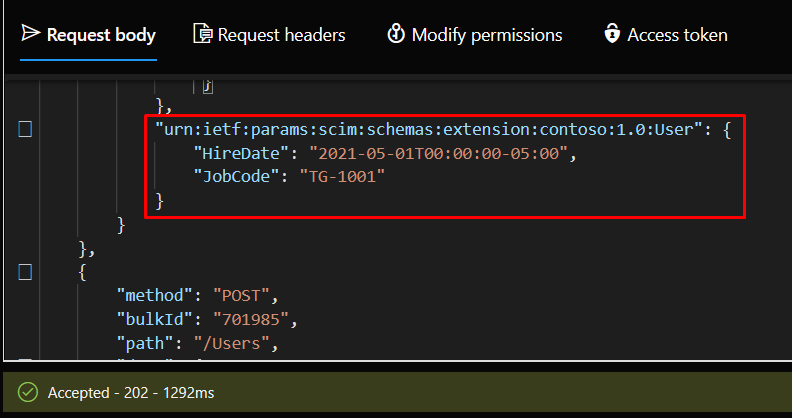Screen dimensions: 792x418
Task: Click the send arrow icon beside Request body
Action: pyautogui.click(x=30, y=35)
